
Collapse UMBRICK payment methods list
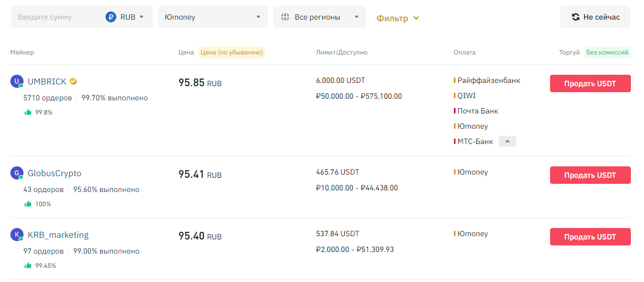[x=507, y=141]
